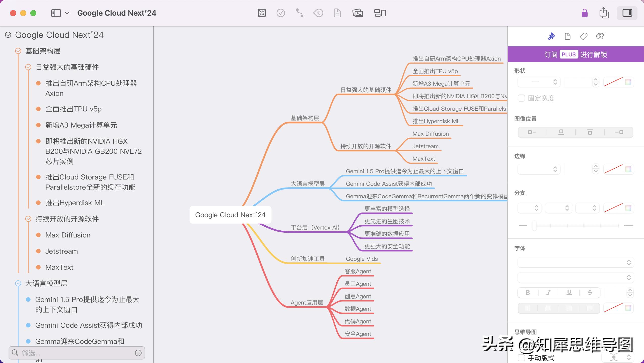The image size is (644, 363).
Task: Click the Bold font style button
Action: 528,292
